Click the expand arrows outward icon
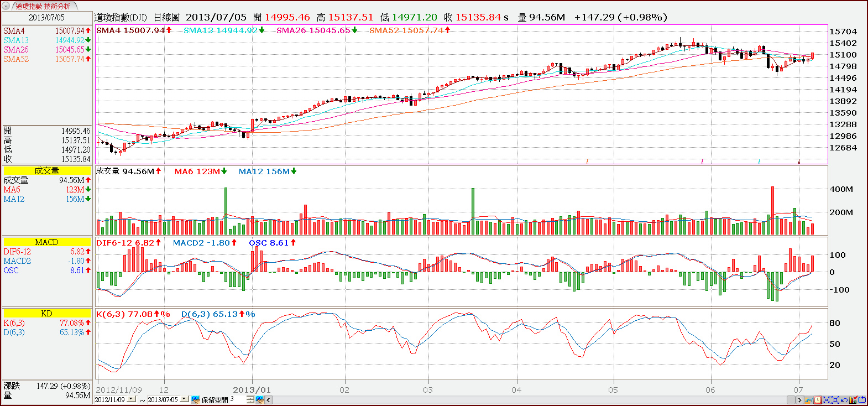The height and width of the screenshot is (406, 868). click(835, 400)
